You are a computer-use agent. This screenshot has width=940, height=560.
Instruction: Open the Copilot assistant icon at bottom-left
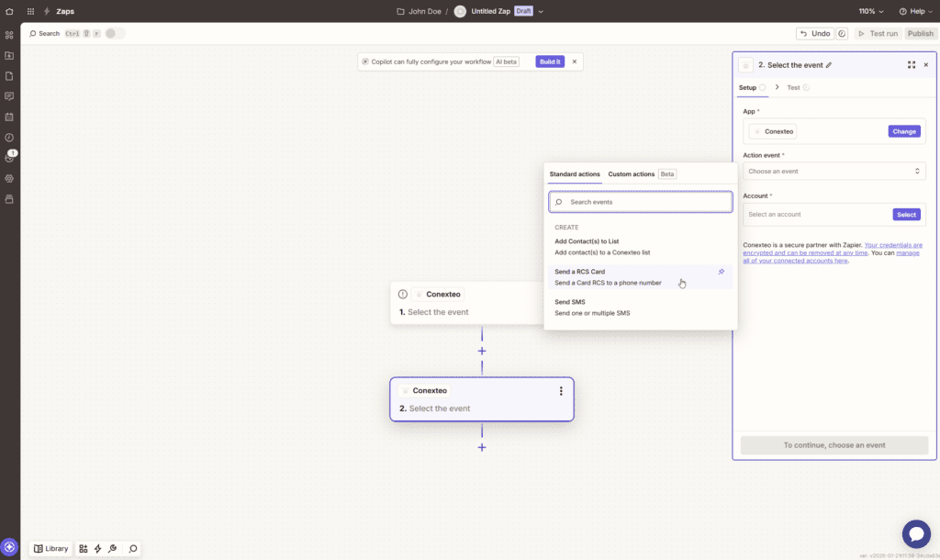[10, 547]
